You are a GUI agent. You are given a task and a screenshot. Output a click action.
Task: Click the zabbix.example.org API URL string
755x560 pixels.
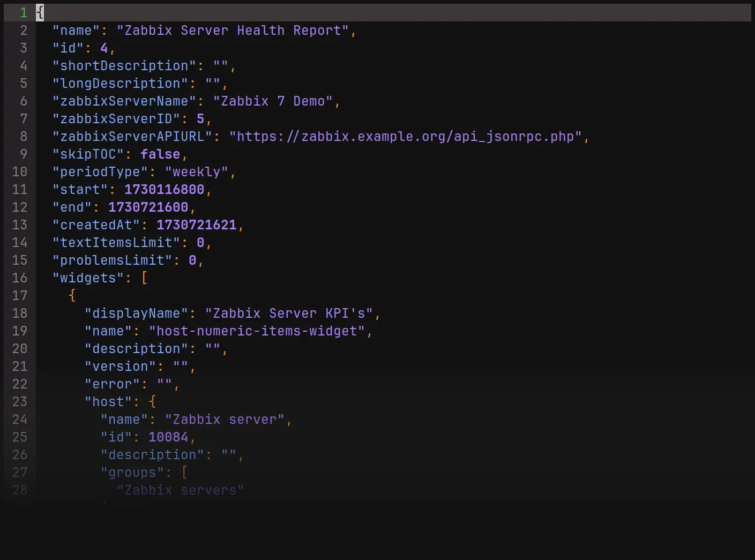[x=406, y=137]
